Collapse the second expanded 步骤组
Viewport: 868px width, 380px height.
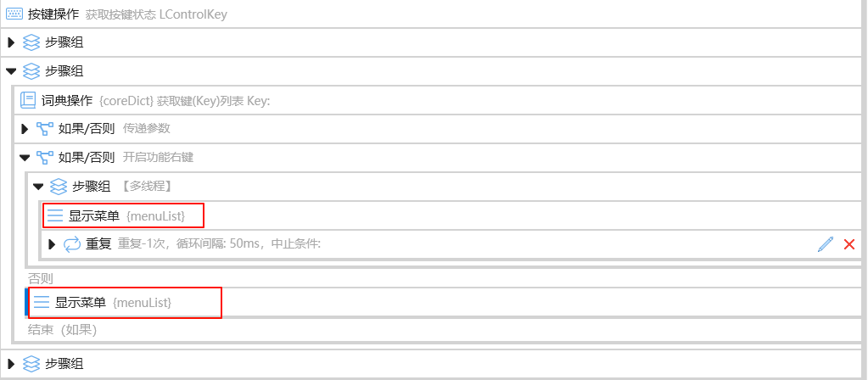tap(10, 71)
